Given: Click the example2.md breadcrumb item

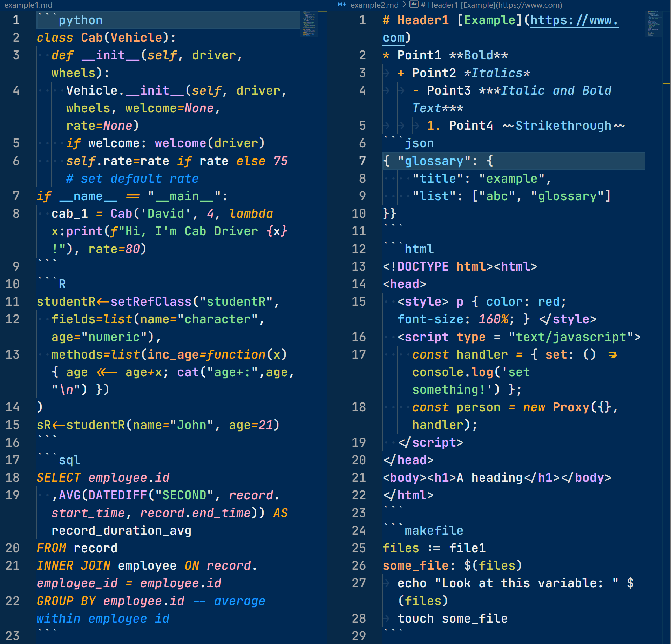Looking at the screenshot, I should 374,5.
